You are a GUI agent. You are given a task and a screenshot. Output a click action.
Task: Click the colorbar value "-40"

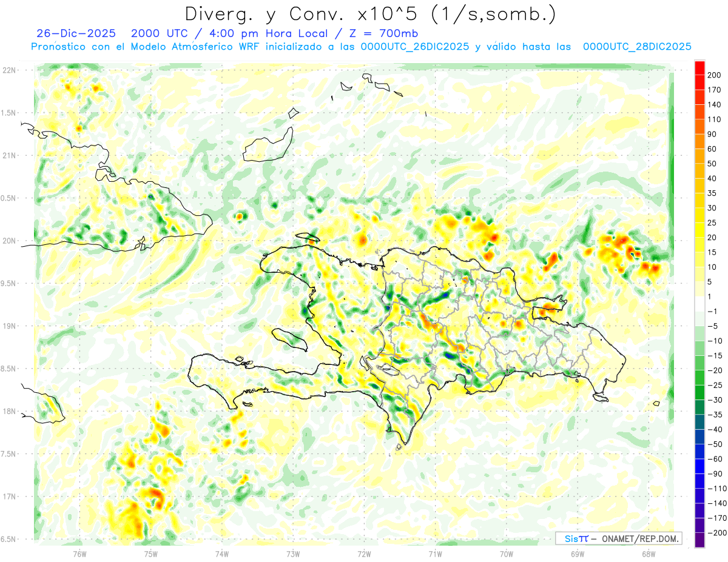pos(714,429)
